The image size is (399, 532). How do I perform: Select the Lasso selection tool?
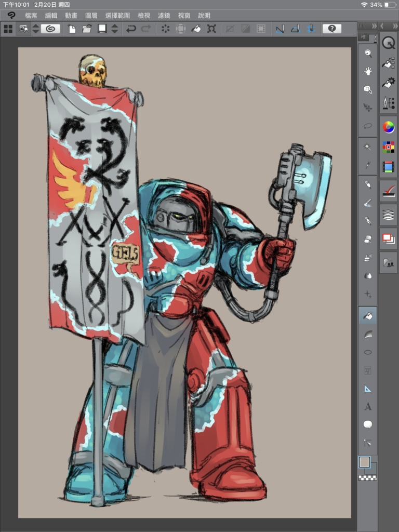point(368,126)
